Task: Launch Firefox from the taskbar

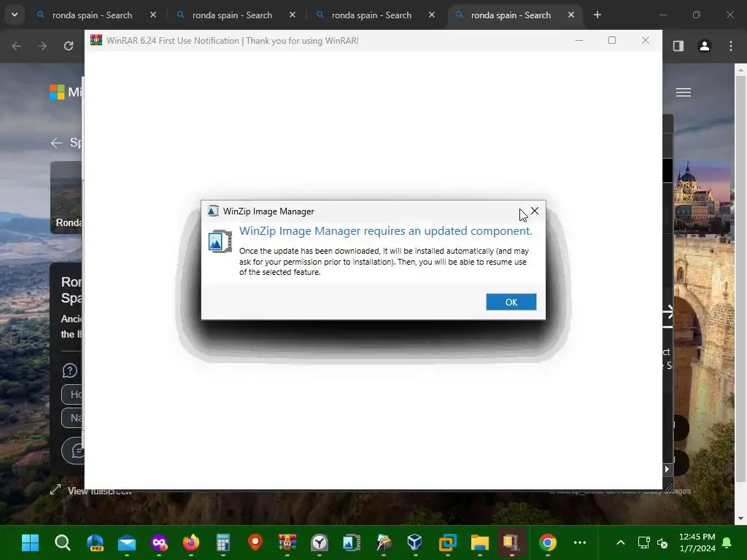Action: click(191, 542)
